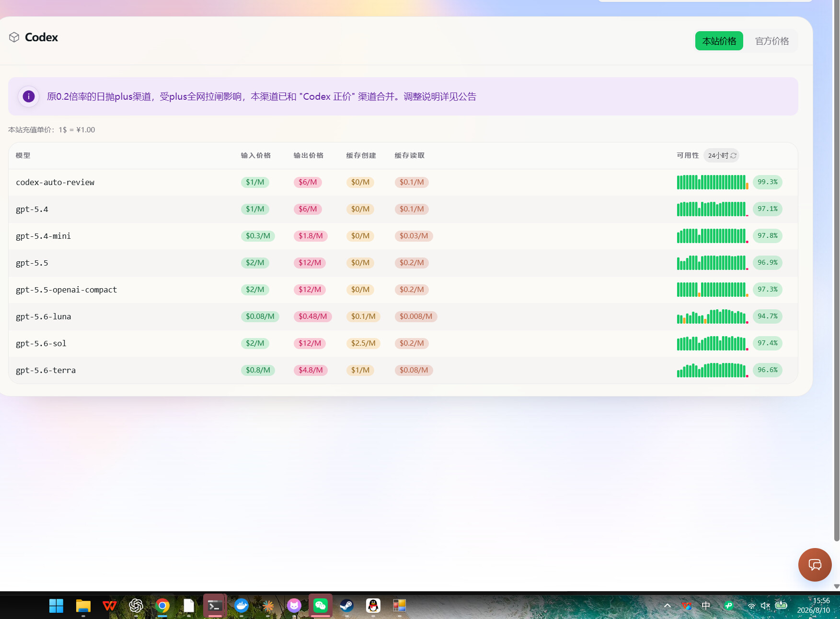Open Steam from the taskbar
This screenshot has width=840, height=619.
coord(347,606)
